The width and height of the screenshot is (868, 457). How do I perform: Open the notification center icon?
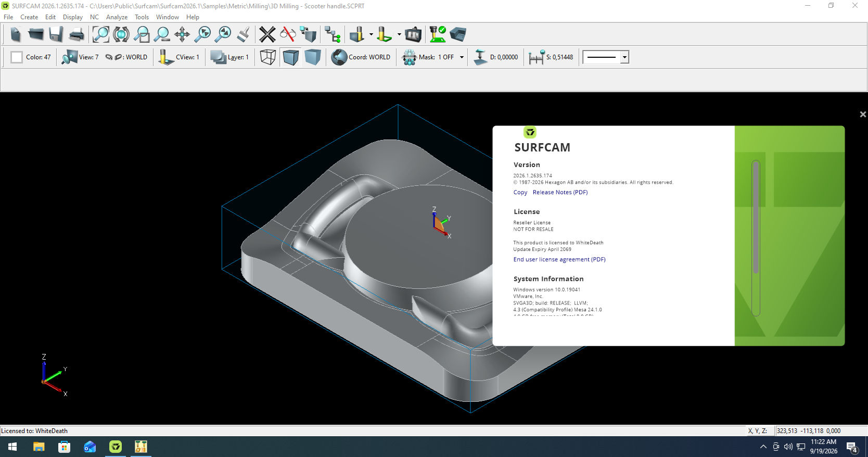[852, 447]
